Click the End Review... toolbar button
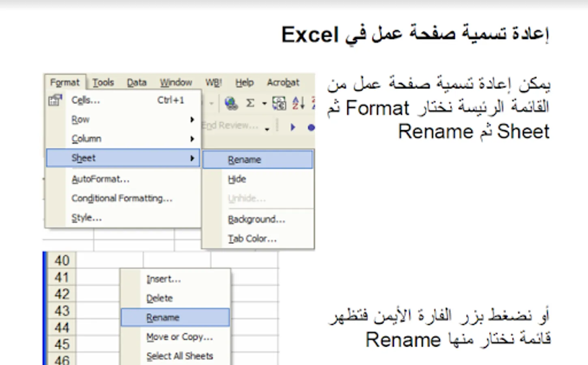This screenshot has height=365, width=588. (230, 125)
